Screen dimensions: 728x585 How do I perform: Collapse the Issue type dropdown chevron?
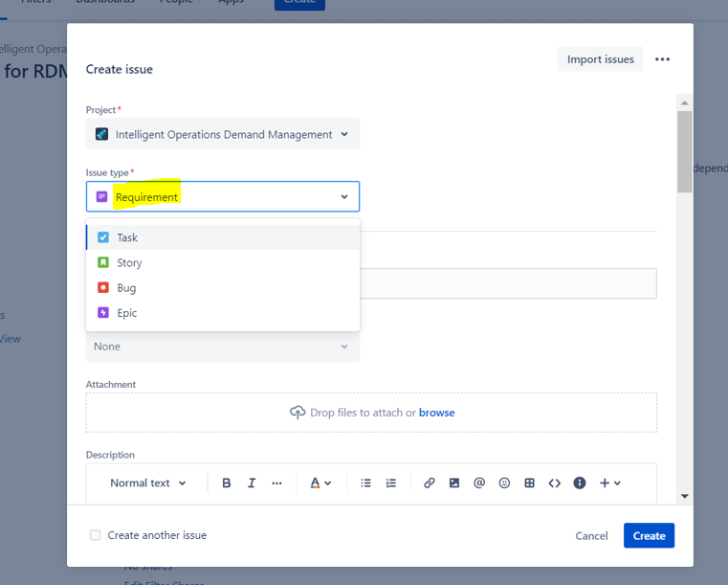(x=344, y=196)
